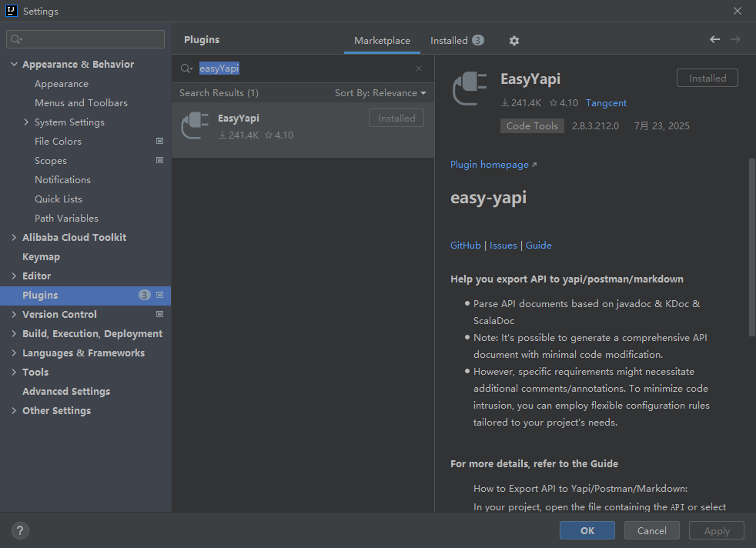Viewport: 756px width, 548px height.
Task: Expand the Alibaba Cloud Toolkit node
Action: 14,238
